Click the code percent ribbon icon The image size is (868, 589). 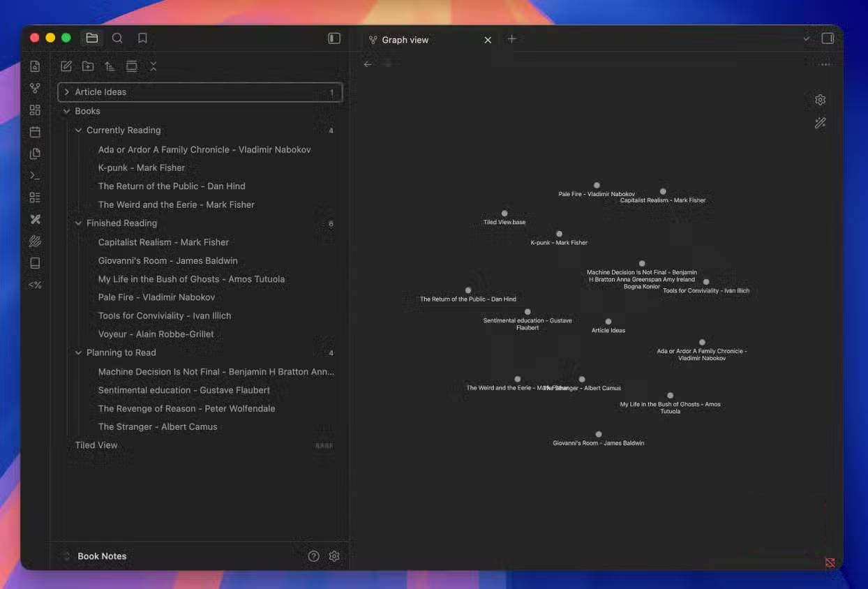click(35, 285)
